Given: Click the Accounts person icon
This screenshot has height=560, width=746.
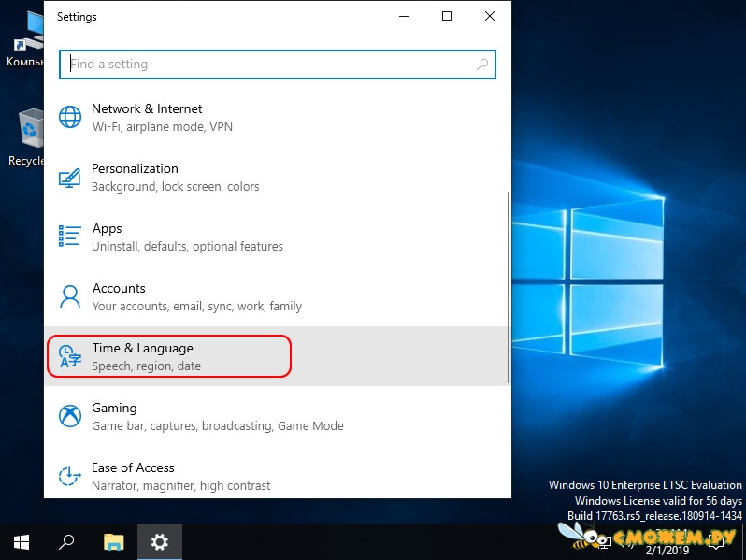Looking at the screenshot, I should click(x=70, y=296).
